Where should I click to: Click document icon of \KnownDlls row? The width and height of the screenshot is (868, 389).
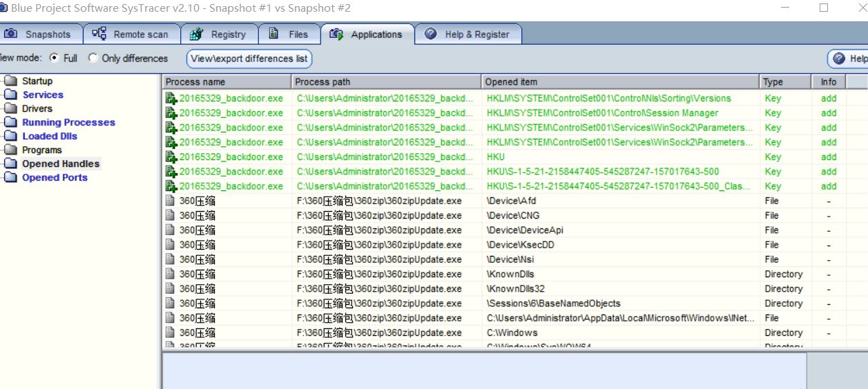pyautogui.click(x=171, y=274)
